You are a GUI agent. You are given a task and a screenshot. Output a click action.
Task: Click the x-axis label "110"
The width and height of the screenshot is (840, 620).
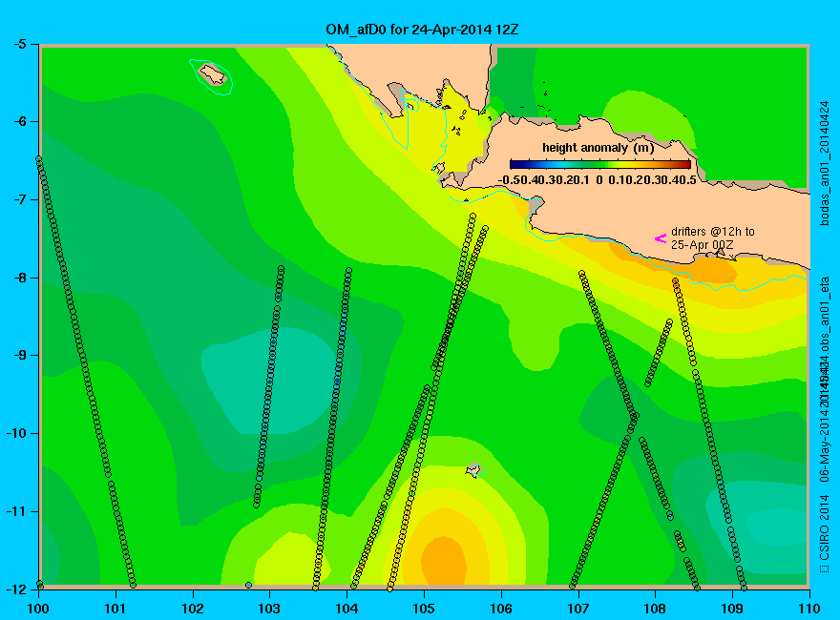809,609
